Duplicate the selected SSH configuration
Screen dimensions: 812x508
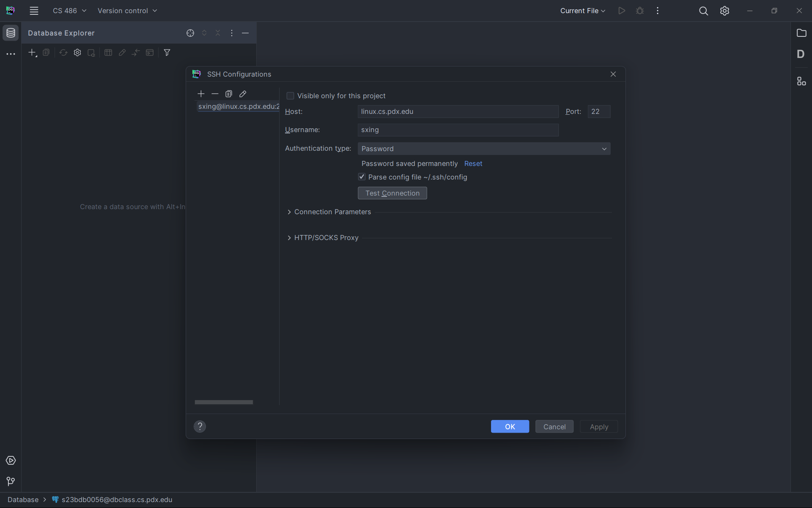tap(229, 94)
